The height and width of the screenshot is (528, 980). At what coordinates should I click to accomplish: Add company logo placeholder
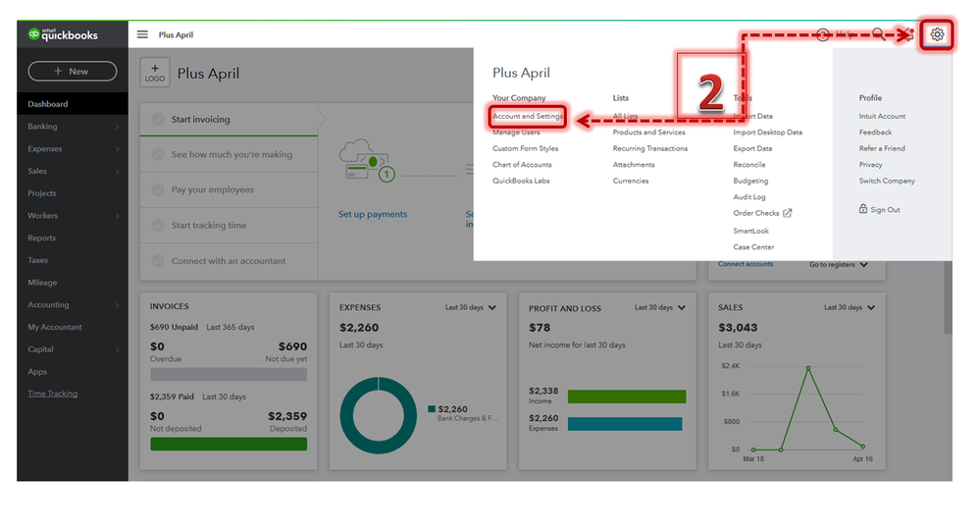pyautogui.click(x=154, y=74)
